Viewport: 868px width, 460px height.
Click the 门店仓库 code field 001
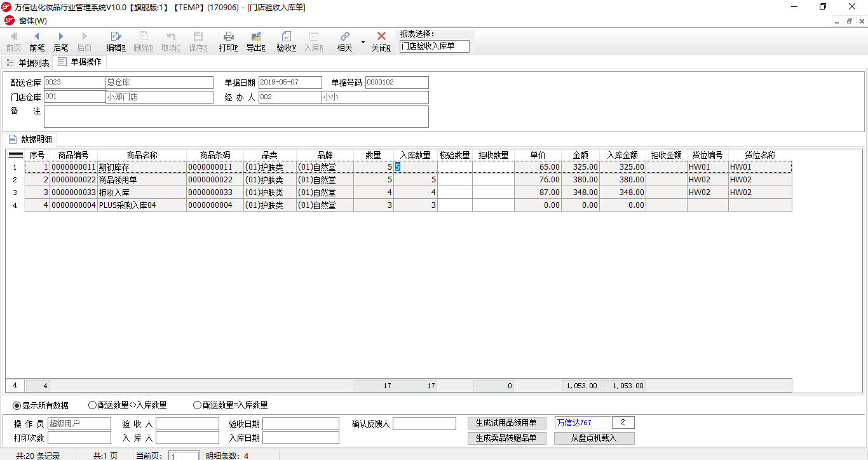point(74,97)
